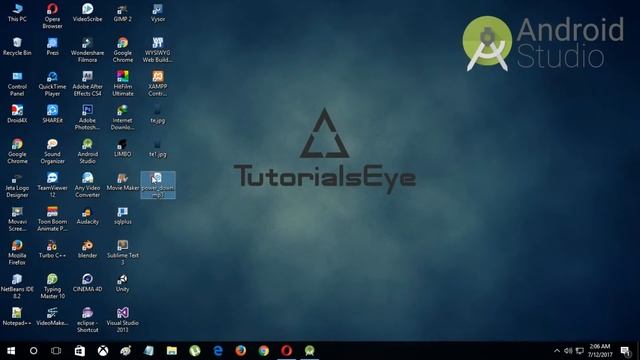
Task: Open uTorrent from the taskbar
Action: 195,351
